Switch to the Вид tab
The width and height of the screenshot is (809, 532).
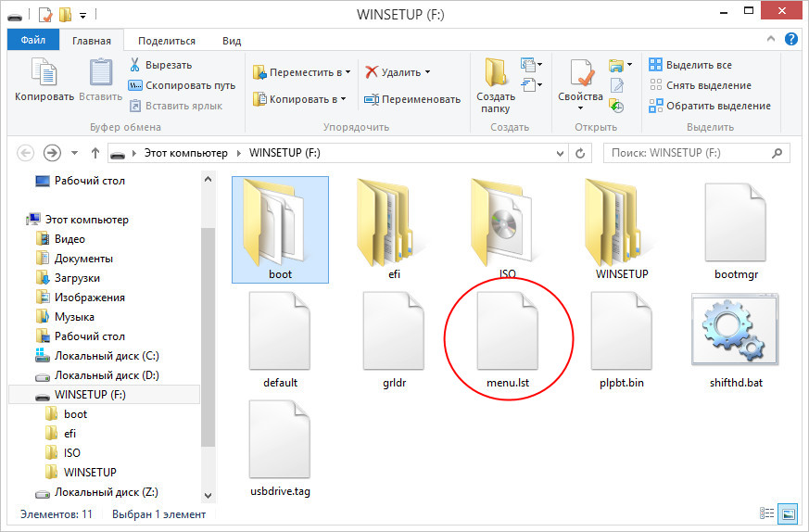(232, 41)
